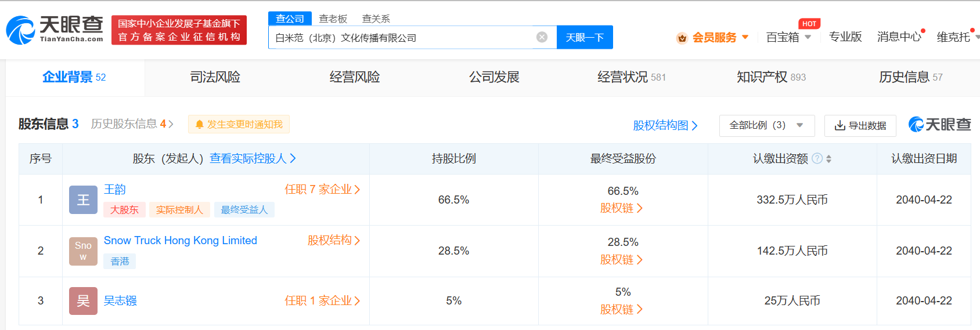Select the download icon on 导出数据
980x330 pixels.
pyautogui.click(x=840, y=125)
